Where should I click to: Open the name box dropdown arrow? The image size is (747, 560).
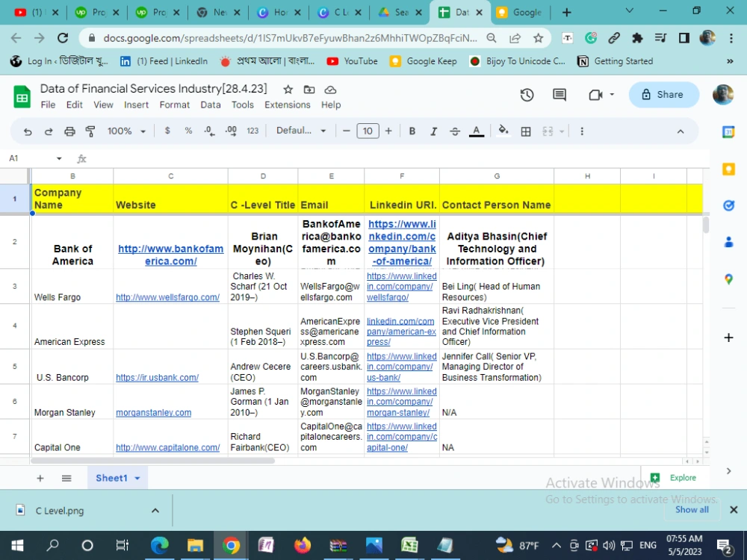tap(59, 158)
